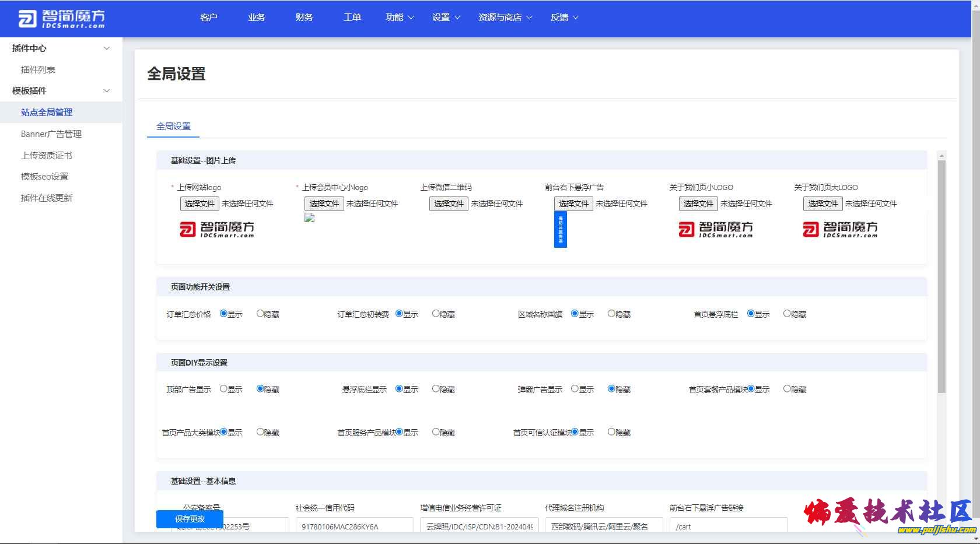Open the 资源与商店 dropdown menu
Image resolution: width=980 pixels, height=544 pixels.
click(505, 17)
